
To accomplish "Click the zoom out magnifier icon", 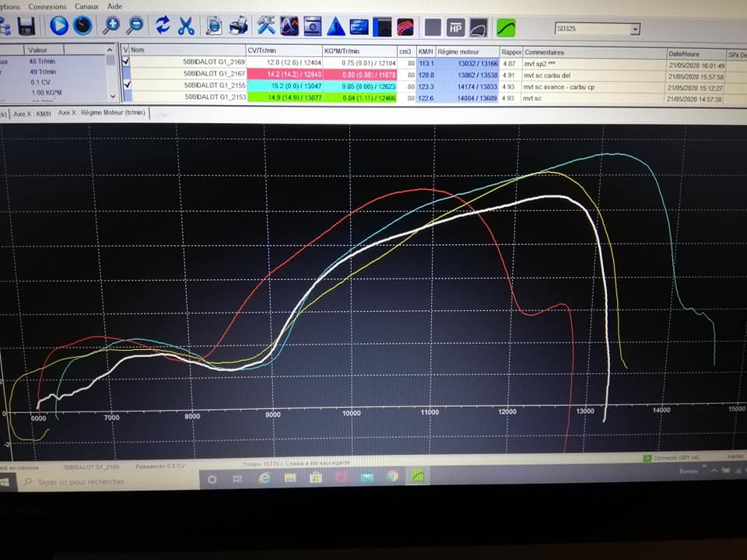I will click(x=135, y=26).
